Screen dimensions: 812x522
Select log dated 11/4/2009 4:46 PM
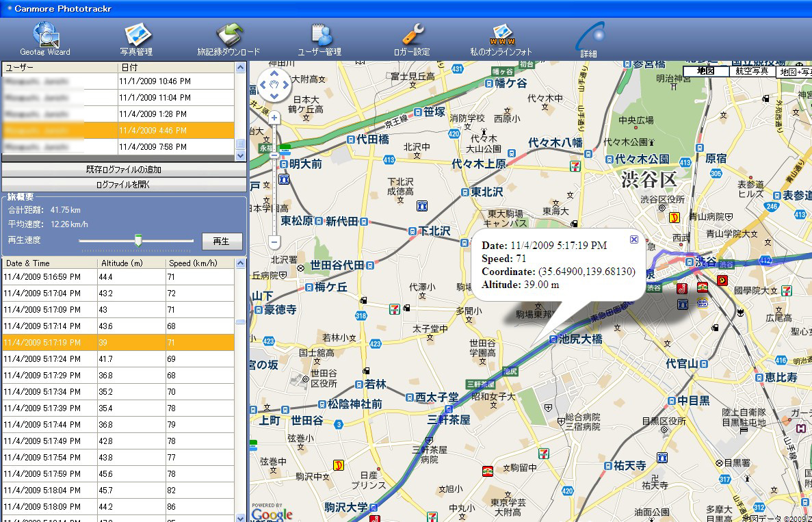pyautogui.click(x=118, y=131)
